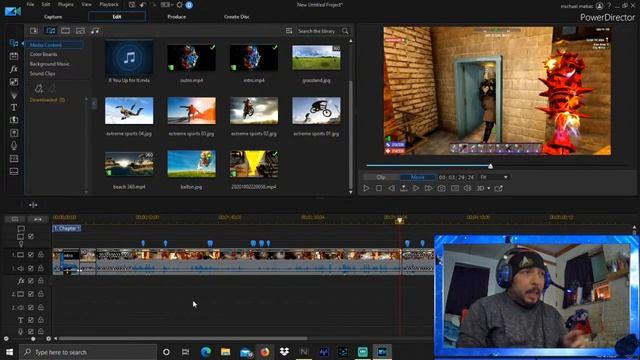Switch to the Capture tab
The width and height of the screenshot is (640, 360).
(53, 17)
